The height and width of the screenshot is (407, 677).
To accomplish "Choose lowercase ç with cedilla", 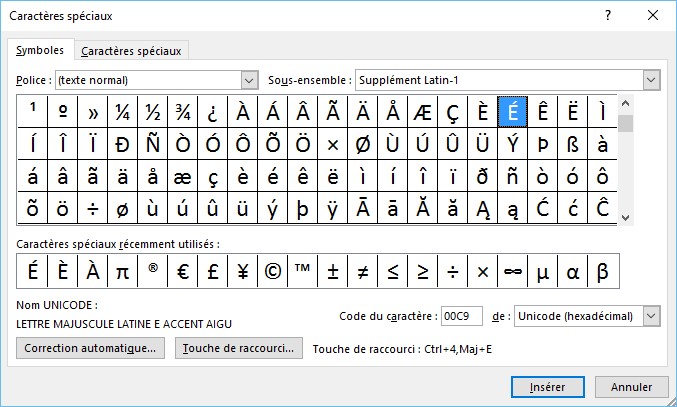I will point(212,176).
